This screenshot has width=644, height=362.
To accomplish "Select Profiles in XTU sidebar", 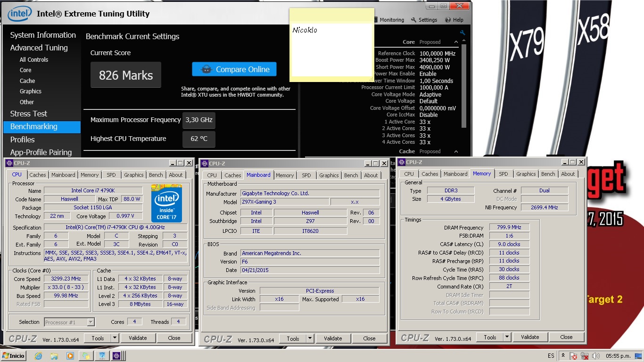I will [x=23, y=140].
